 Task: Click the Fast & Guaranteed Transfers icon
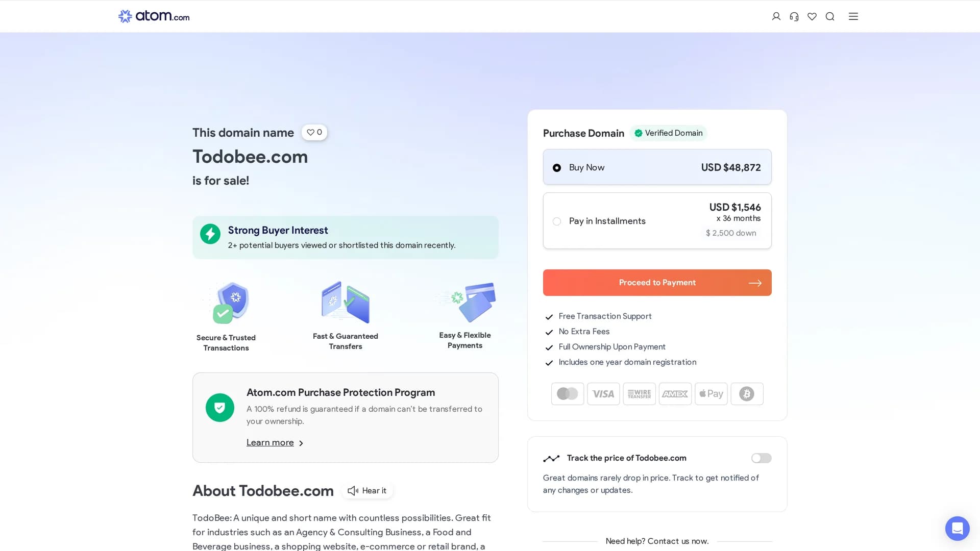pyautogui.click(x=346, y=302)
